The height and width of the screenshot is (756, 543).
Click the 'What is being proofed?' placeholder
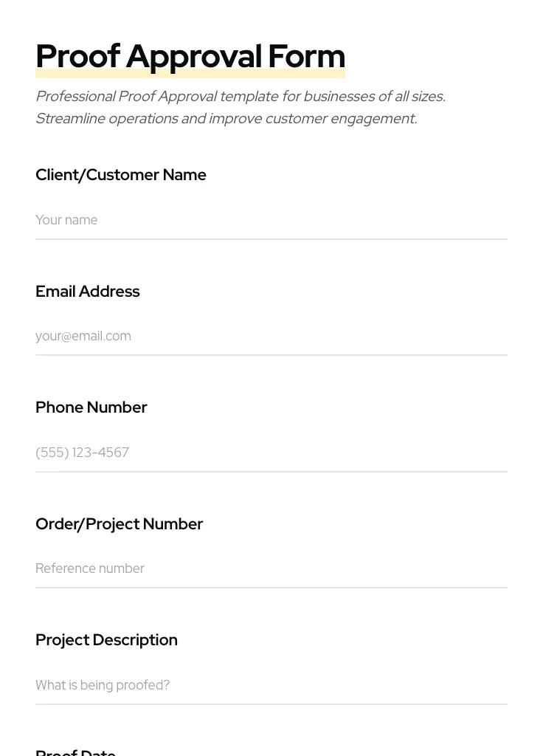click(x=103, y=685)
